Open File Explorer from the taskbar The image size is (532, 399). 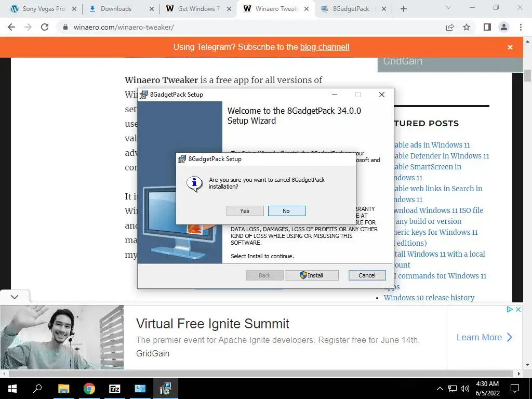63,389
